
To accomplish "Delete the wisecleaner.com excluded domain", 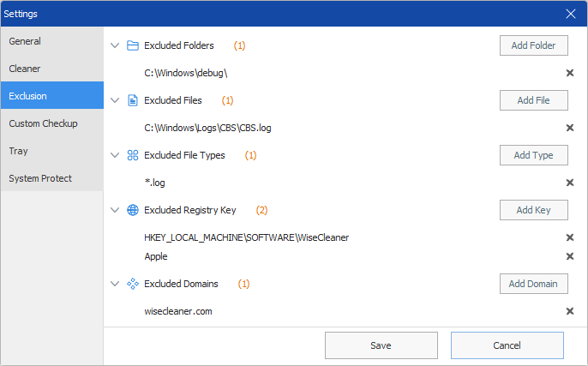I will coord(570,311).
